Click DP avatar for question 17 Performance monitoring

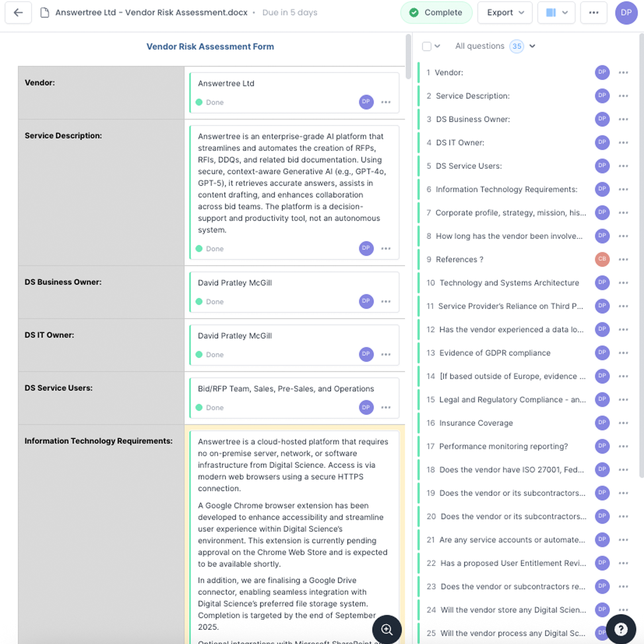(602, 446)
